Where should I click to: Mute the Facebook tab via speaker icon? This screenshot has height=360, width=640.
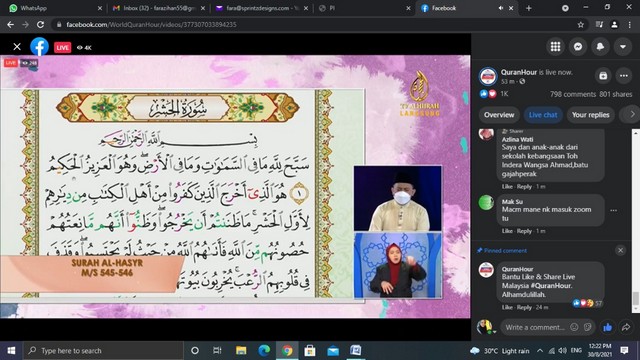(500, 8)
